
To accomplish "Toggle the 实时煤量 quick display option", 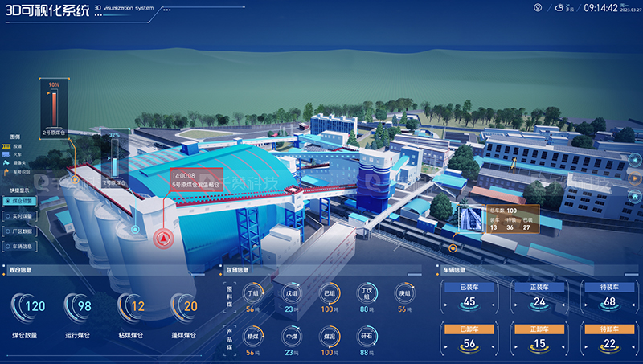I will coord(22,217).
